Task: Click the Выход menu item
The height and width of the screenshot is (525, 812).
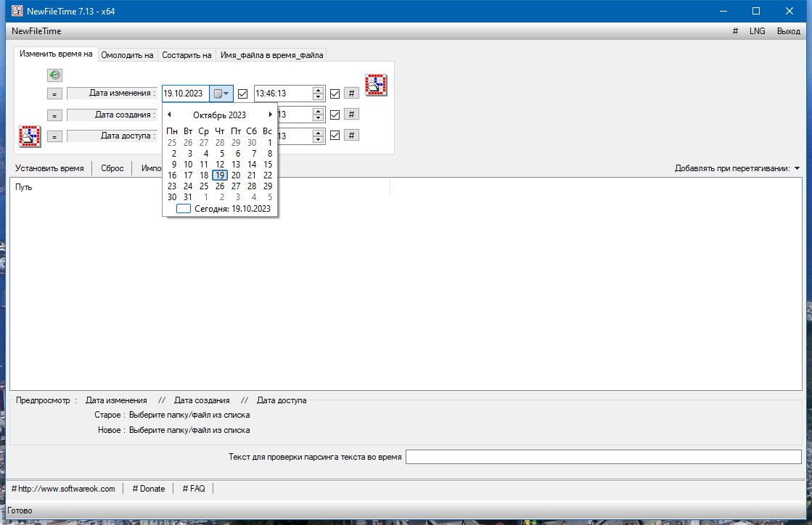Action: (788, 31)
